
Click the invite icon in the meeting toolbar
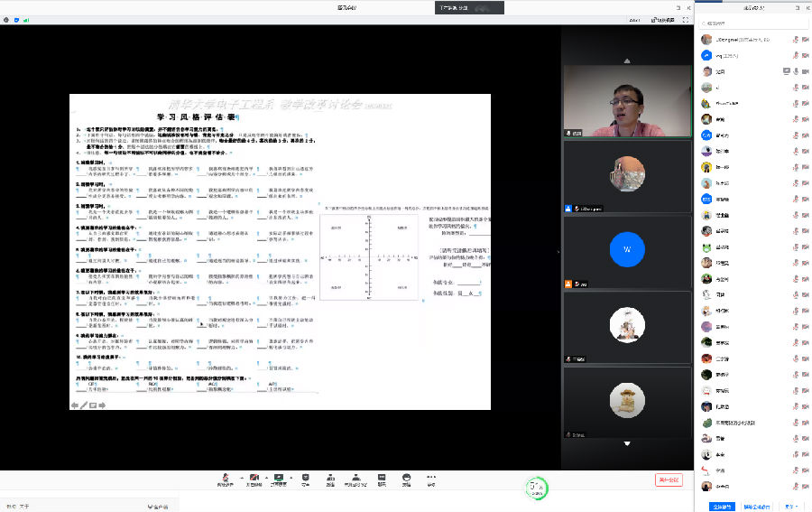coord(306,479)
